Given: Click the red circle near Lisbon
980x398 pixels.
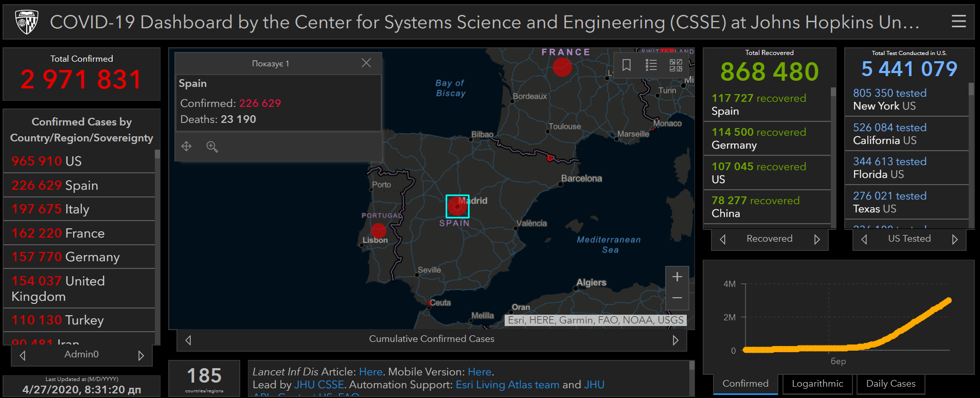Looking at the screenshot, I should [378, 230].
